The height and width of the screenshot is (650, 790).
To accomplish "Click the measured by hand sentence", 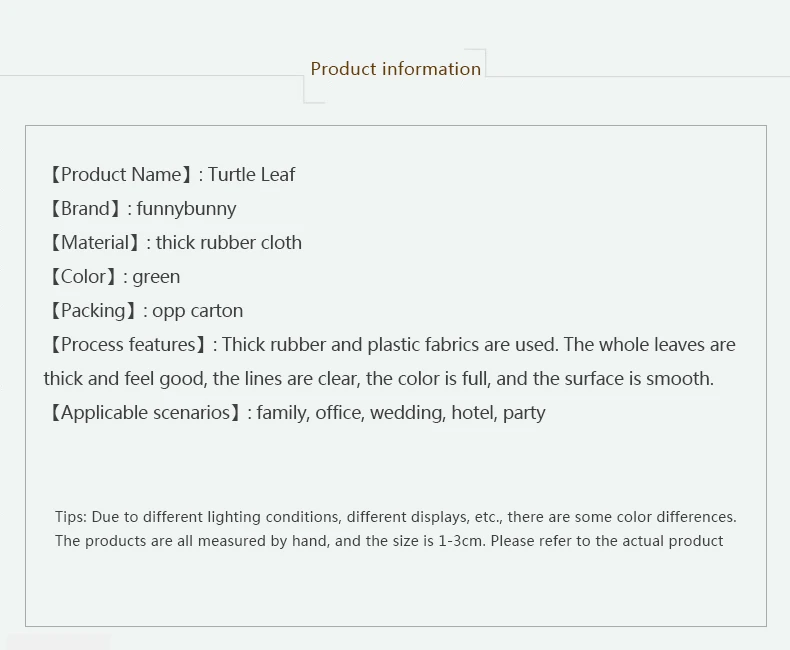I will tap(389, 541).
